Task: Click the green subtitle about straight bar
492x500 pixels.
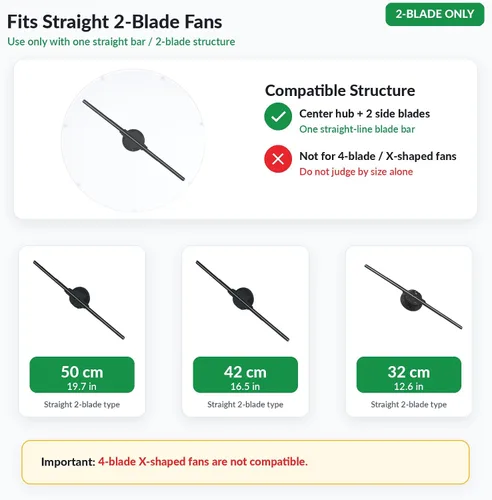Action: pyautogui.click(x=121, y=42)
